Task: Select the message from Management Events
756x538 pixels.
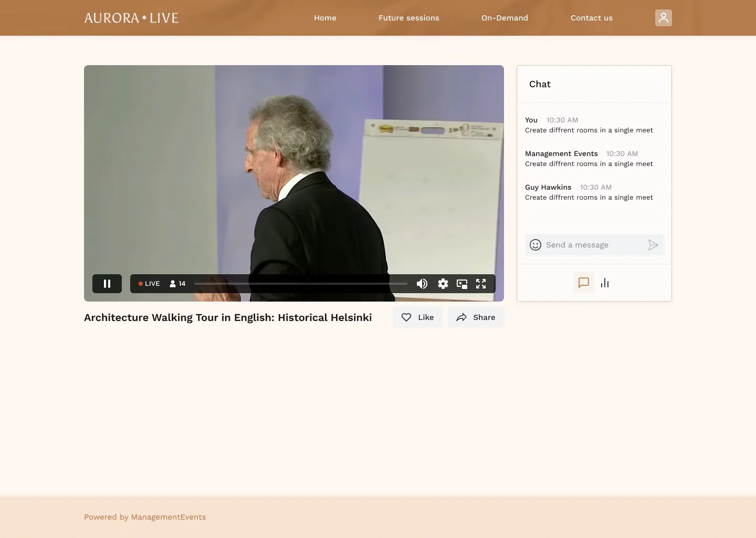Action: pyautogui.click(x=589, y=159)
